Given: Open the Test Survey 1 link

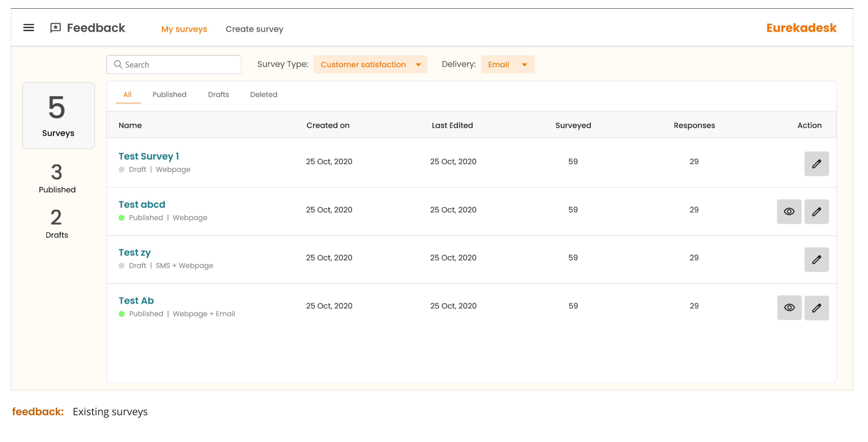Looking at the screenshot, I should click(149, 156).
